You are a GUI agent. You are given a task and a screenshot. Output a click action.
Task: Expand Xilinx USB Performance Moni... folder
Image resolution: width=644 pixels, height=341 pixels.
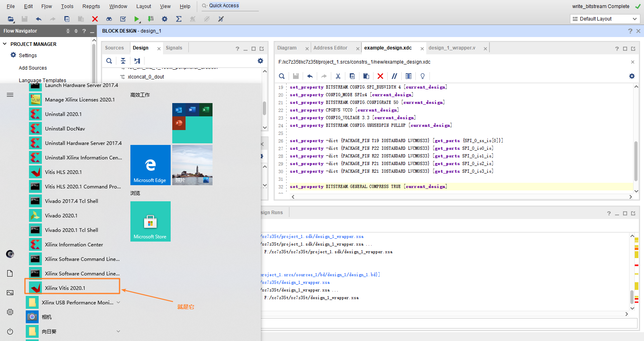click(118, 302)
